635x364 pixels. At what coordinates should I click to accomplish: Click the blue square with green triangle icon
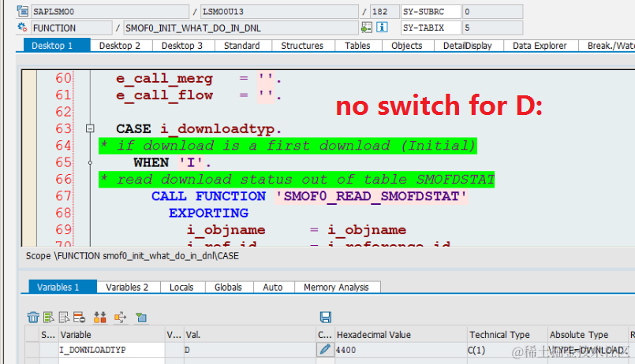coord(141,318)
